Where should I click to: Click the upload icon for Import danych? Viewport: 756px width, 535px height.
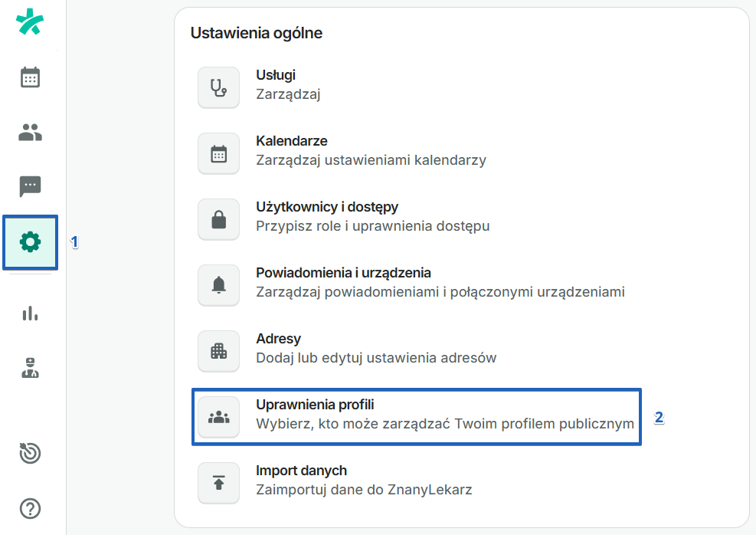point(218,483)
